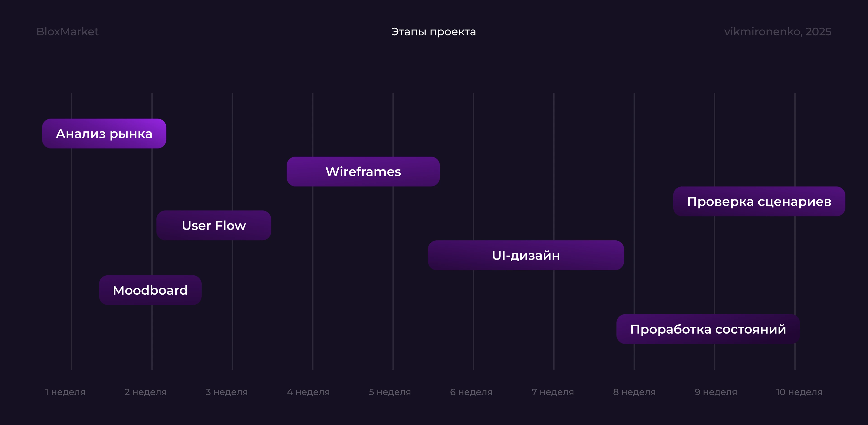
Task: Select the Анализ рынка task bar
Action: [x=104, y=134]
